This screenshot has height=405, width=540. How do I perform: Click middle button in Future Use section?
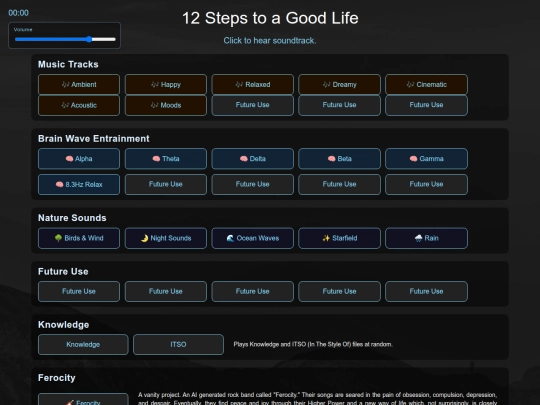tap(252, 291)
